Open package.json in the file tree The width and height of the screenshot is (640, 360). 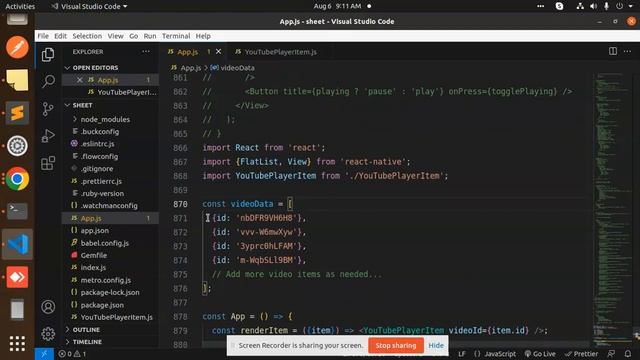click(x=102, y=305)
